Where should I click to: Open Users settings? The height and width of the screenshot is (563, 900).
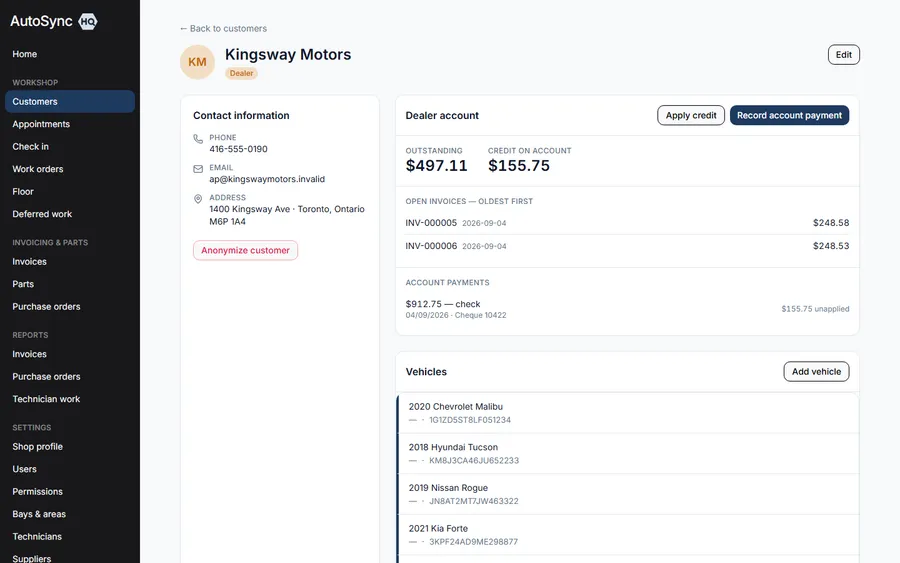[70, 469]
